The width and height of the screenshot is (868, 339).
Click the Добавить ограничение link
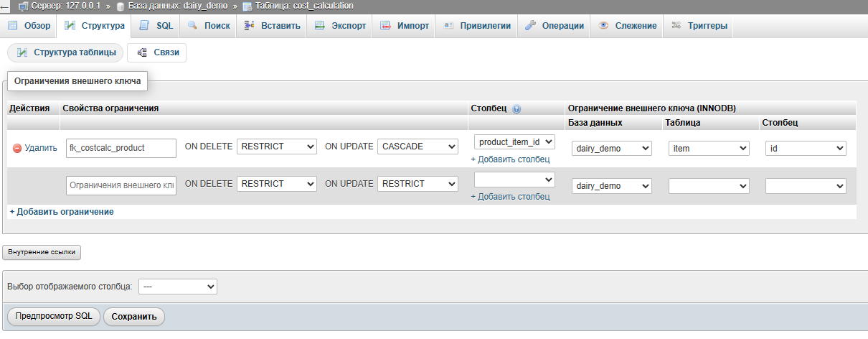click(61, 212)
